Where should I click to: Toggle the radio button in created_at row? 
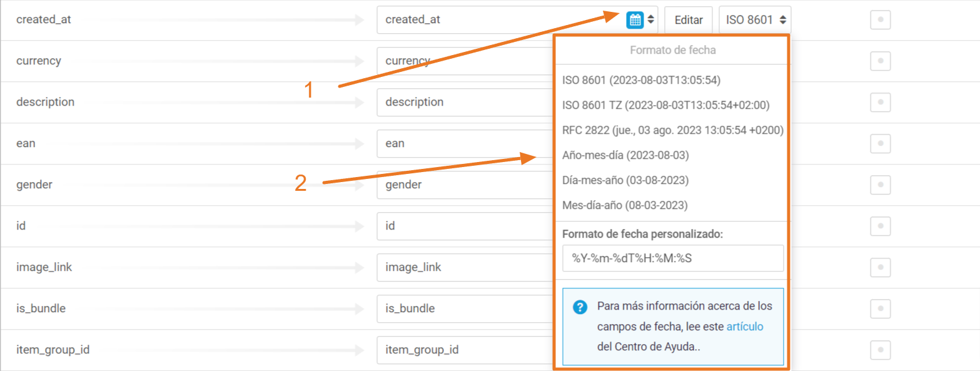point(880,20)
